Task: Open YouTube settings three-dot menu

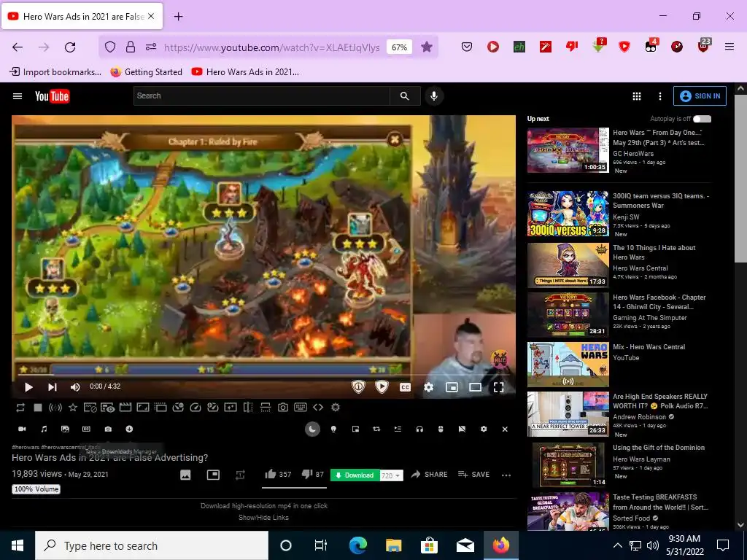Action: coord(659,96)
